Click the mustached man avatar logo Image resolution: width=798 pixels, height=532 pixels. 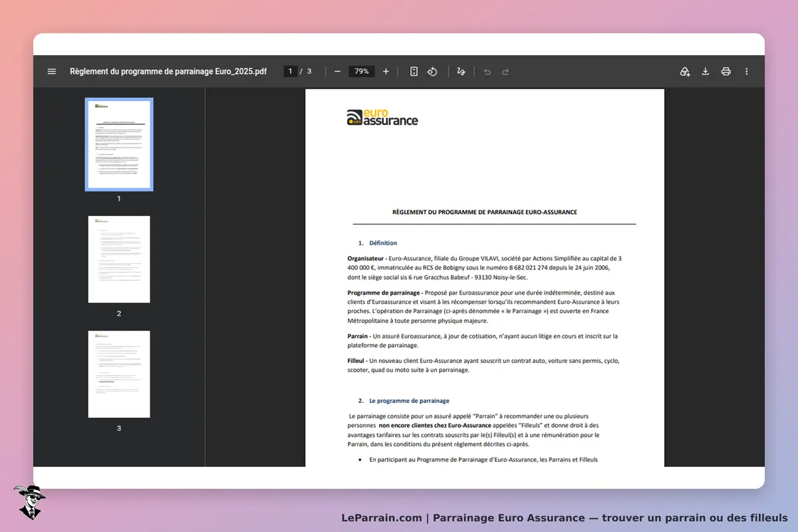pos(29,502)
